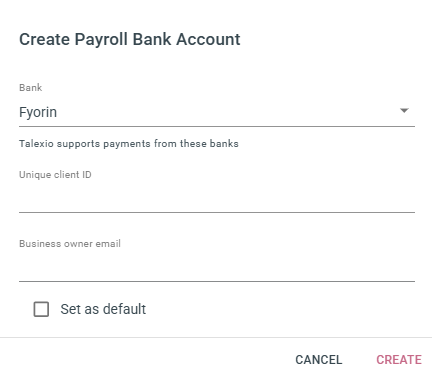The height and width of the screenshot is (377, 432).
Task: Click the Unique client ID field
Action: click(x=217, y=198)
